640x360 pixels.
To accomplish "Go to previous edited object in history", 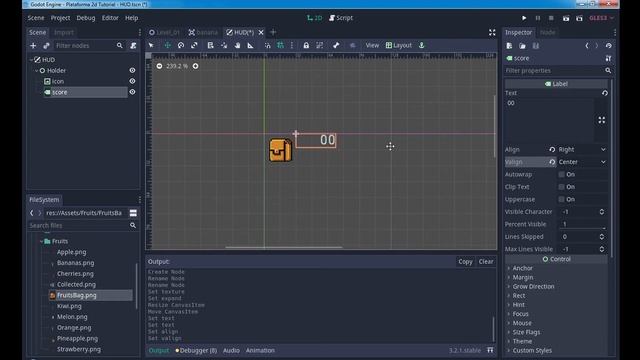I will point(587,46).
